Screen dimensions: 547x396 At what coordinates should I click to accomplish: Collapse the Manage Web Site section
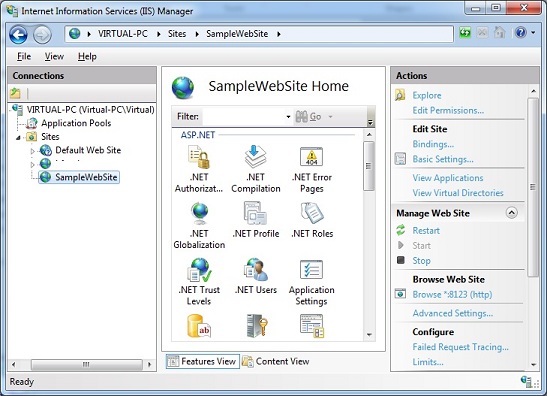pyautogui.click(x=511, y=212)
